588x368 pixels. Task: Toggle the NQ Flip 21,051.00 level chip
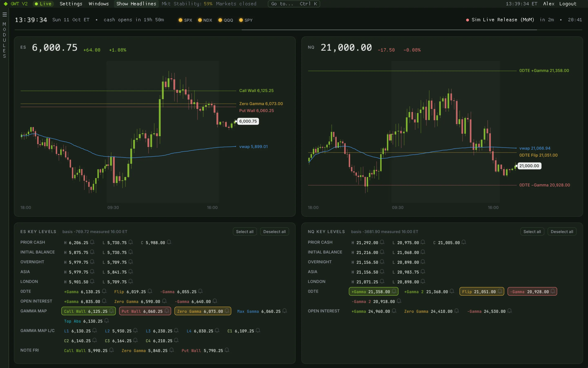tap(482, 292)
